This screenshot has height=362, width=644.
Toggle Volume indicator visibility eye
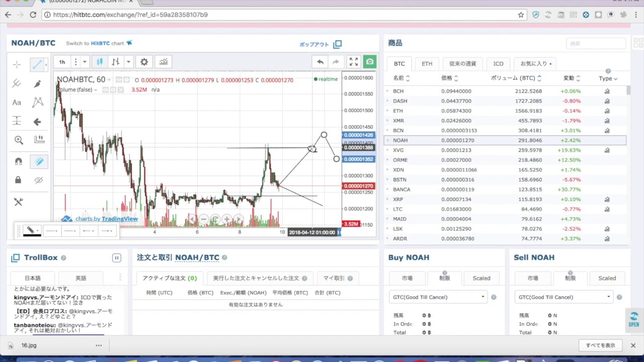coord(106,90)
